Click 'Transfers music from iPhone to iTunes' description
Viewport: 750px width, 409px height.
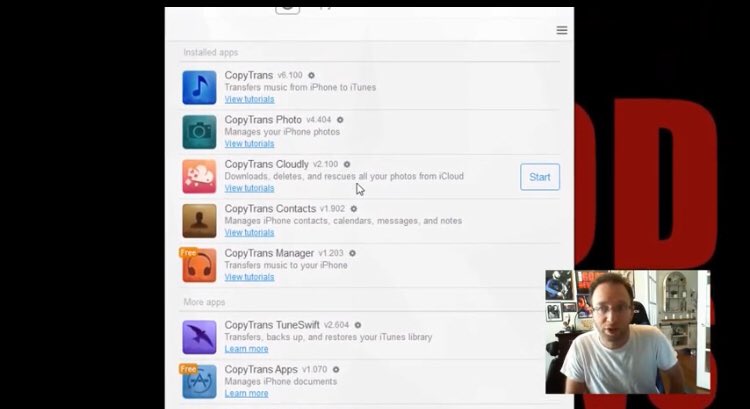coord(300,88)
